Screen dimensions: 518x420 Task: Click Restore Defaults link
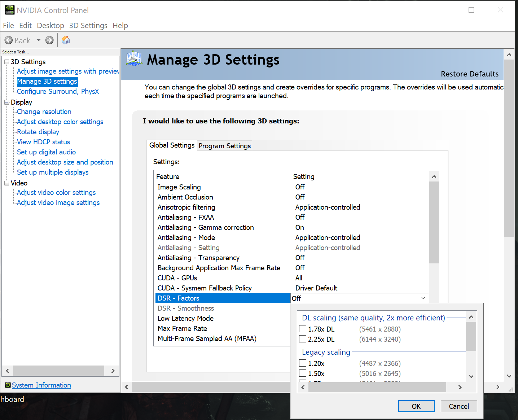pos(469,74)
